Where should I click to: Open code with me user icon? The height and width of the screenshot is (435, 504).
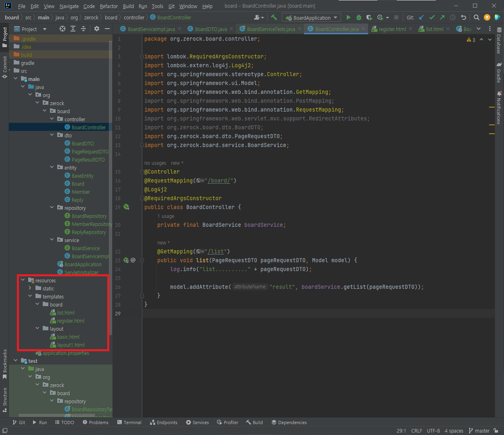(258, 17)
